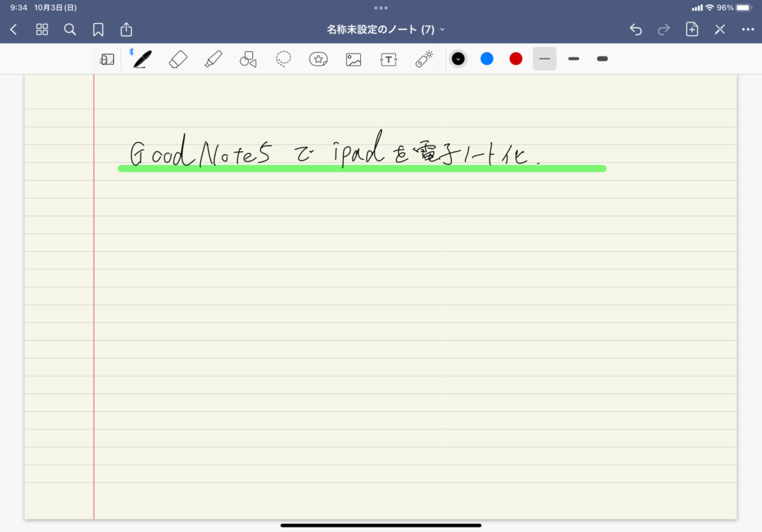Image resolution: width=762 pixels, height=532 pixels.
Task: Select the Shapes tool
Action: 248,60
